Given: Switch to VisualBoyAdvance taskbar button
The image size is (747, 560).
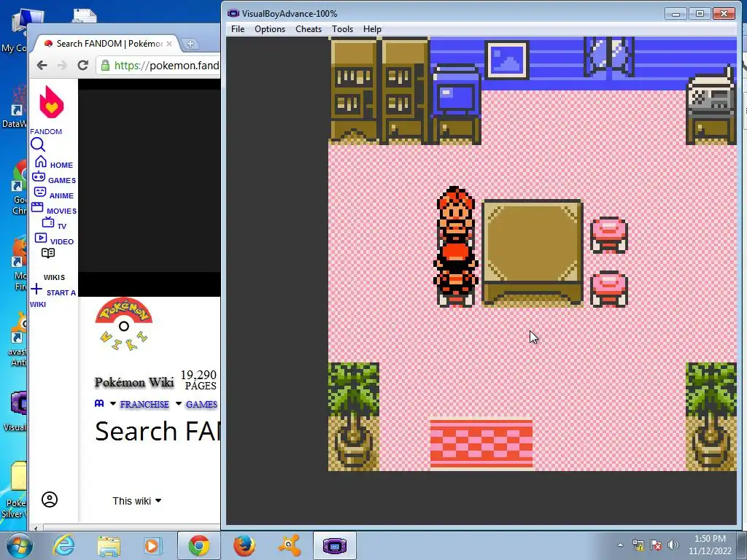Looking at the screenshot, I should coord(334,545).
